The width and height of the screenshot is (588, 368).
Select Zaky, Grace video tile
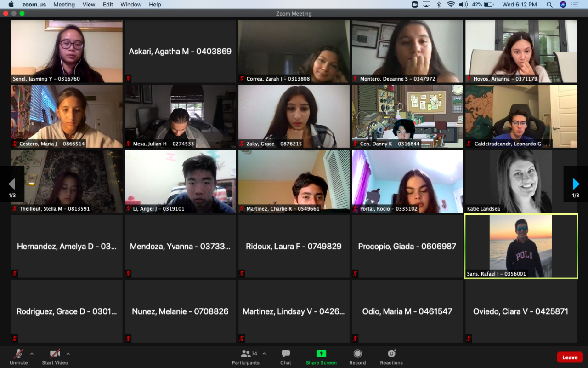click(x=294, y=116)
